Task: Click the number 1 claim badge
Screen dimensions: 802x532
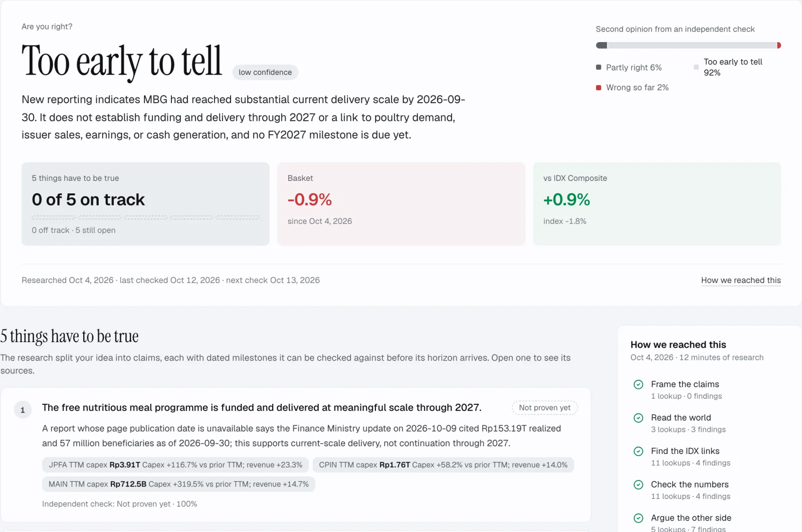Action: pyautogui.click(x=23, y=410)
